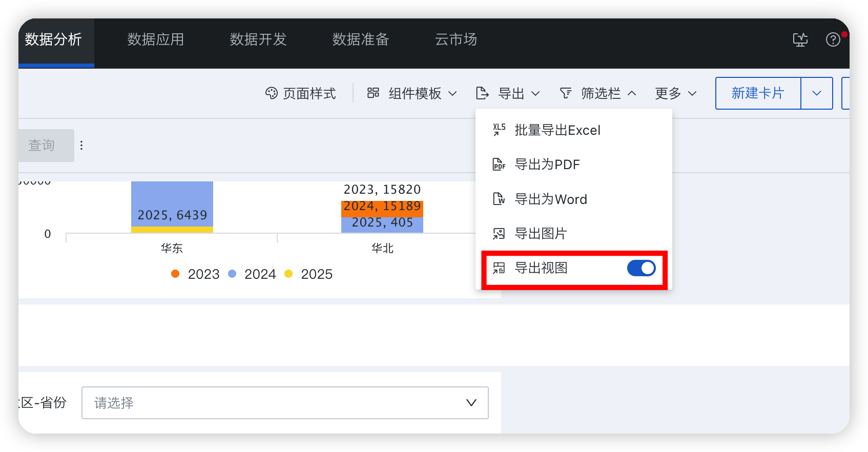Click the 华北 axis label

(382, 249)
